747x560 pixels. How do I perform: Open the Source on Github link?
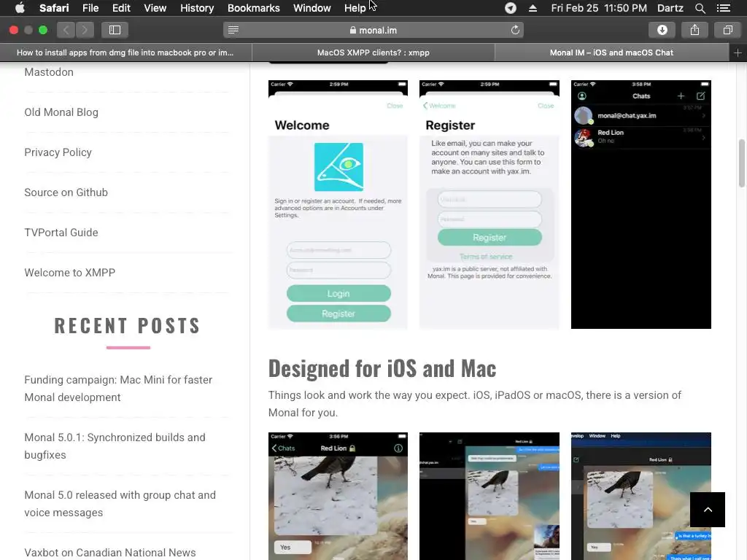pos(66,192)
